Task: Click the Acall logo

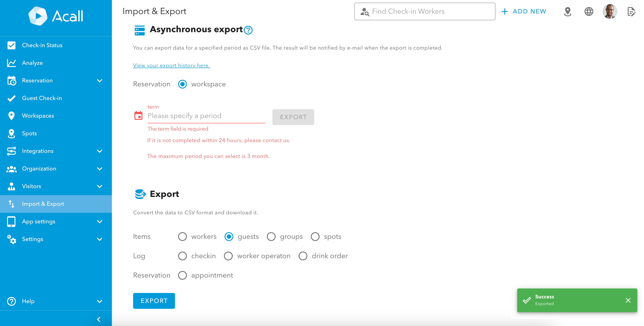Action: coord(56,16)
